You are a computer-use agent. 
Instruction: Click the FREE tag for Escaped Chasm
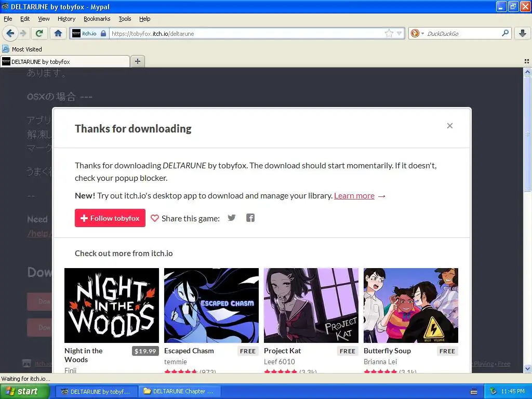248,351
